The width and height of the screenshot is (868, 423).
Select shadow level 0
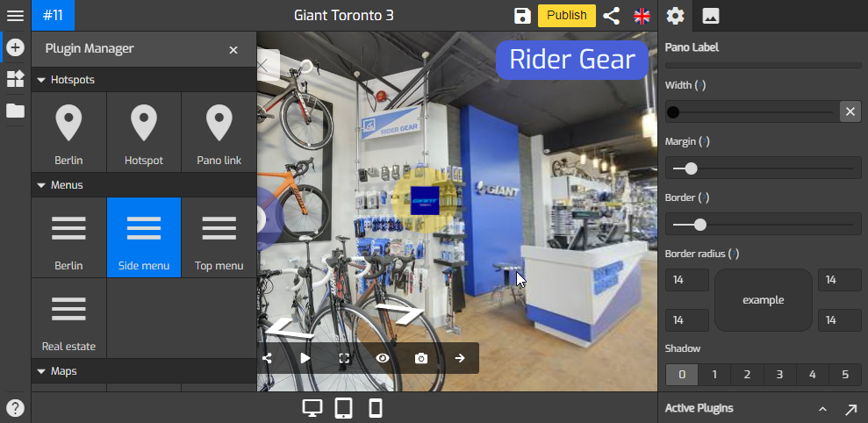tap(681, 375)
